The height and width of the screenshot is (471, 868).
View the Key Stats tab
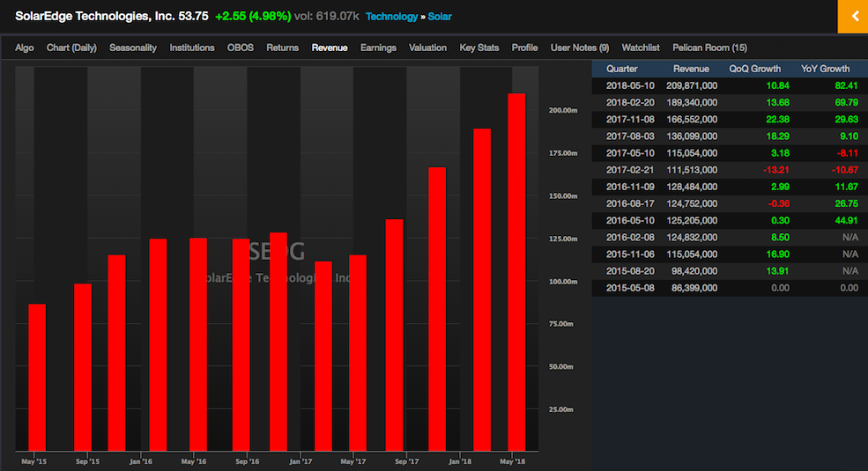pos(479,48)
